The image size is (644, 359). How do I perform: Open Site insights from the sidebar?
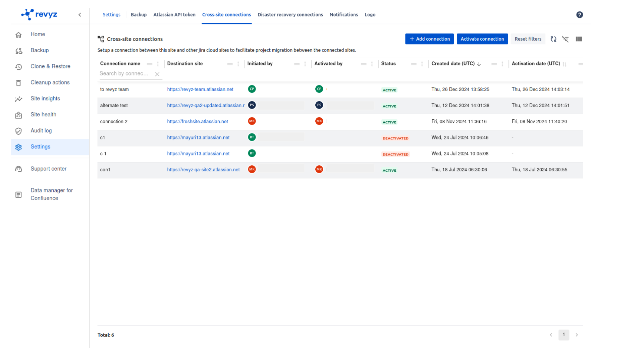45,99
